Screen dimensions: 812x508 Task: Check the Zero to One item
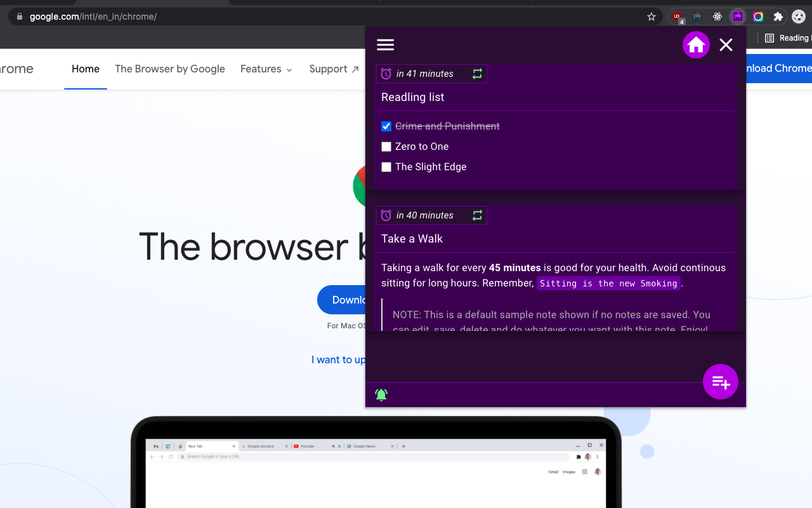(386, 147)
